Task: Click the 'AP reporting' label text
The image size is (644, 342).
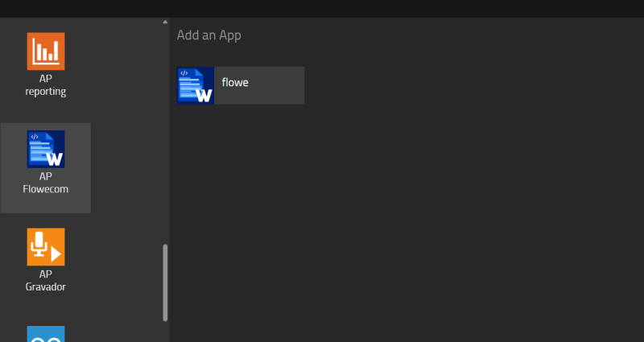Action: (x=46, y=85)
